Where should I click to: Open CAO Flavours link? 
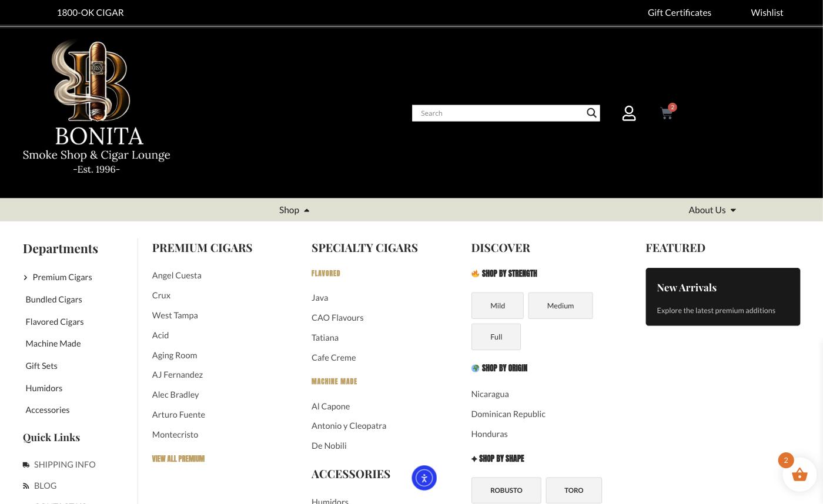pyautogui.click(x=337, y=318)
